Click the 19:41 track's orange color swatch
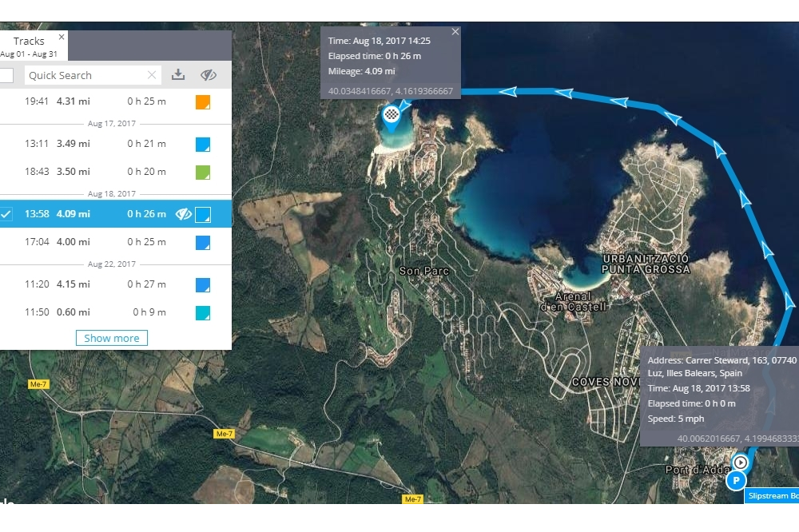This screenshot has height=532, width=799. [x=203, y=101]
